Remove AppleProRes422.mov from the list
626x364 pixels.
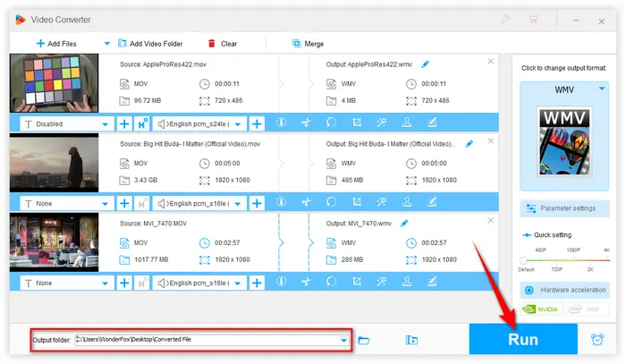491,62
